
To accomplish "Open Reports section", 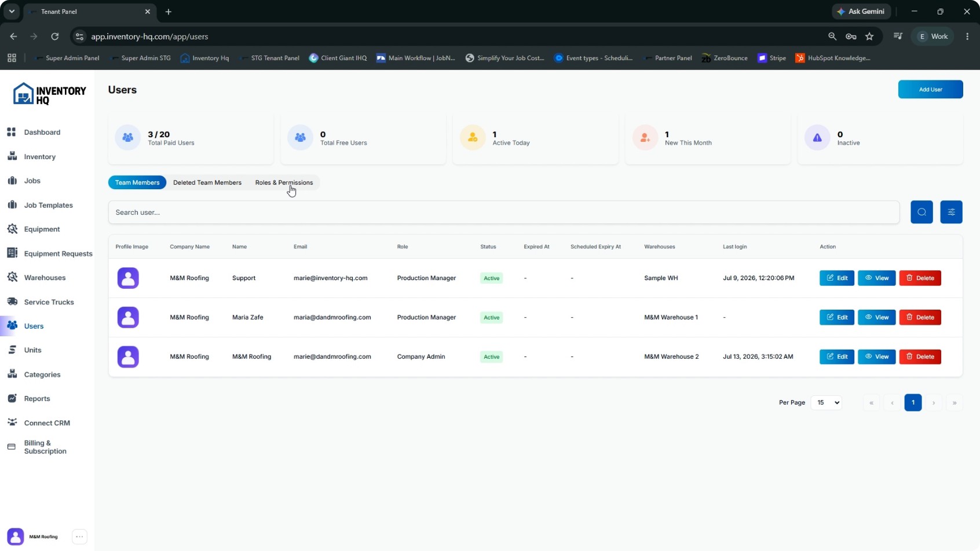I will [36, 399].
